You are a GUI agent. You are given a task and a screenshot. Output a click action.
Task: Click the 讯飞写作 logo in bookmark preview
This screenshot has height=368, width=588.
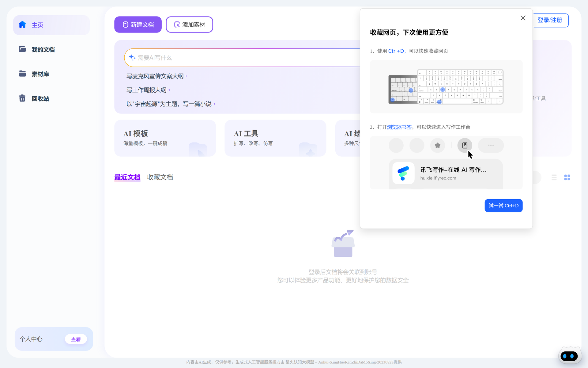(403, 173)
